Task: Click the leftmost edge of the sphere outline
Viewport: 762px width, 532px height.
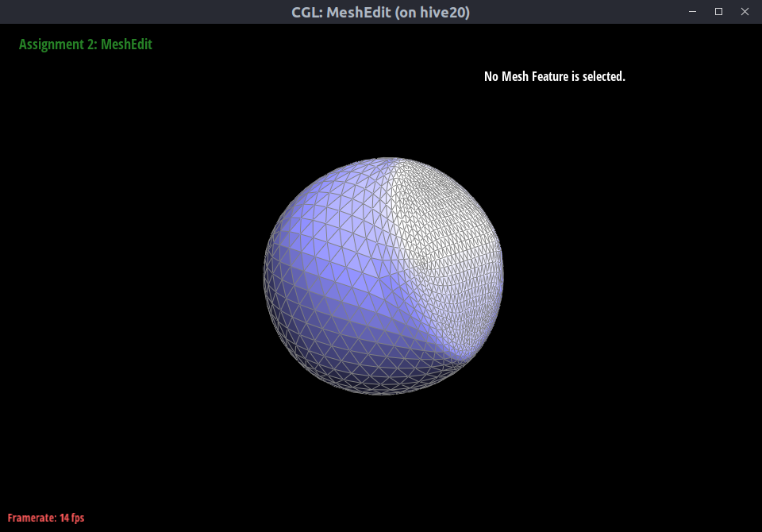Action: [264, 276]
